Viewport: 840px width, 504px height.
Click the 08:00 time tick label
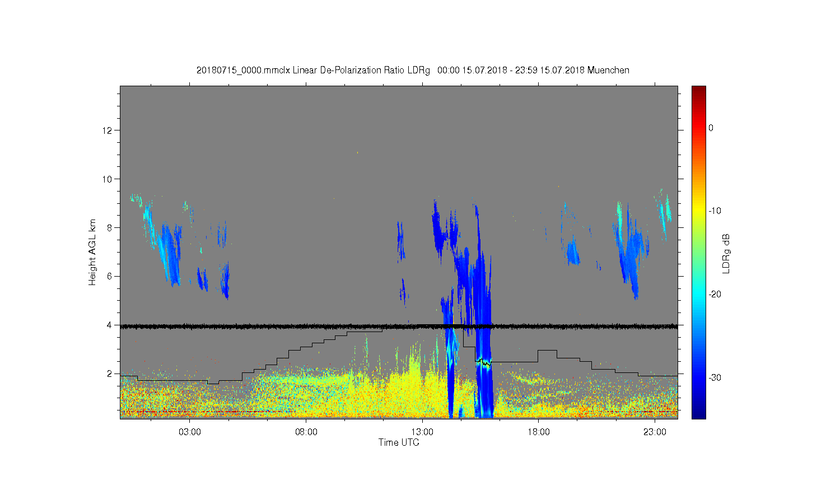click(x=306, y=432)
